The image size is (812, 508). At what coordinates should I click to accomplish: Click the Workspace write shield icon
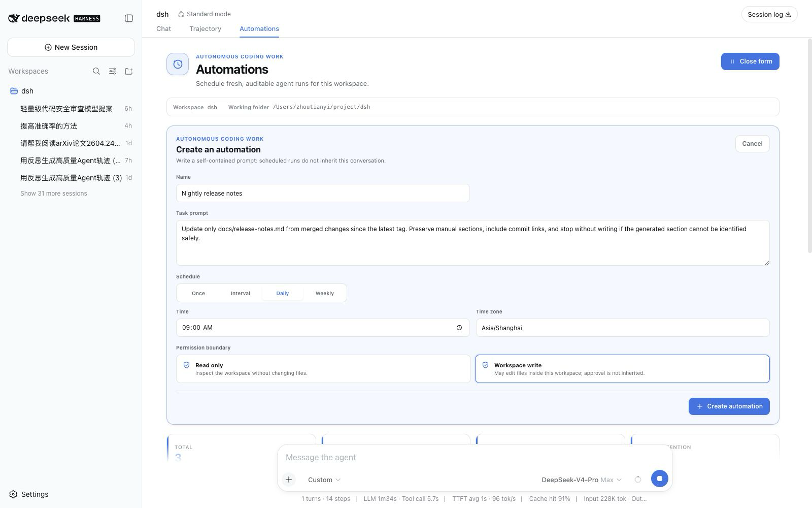[485, 365]
